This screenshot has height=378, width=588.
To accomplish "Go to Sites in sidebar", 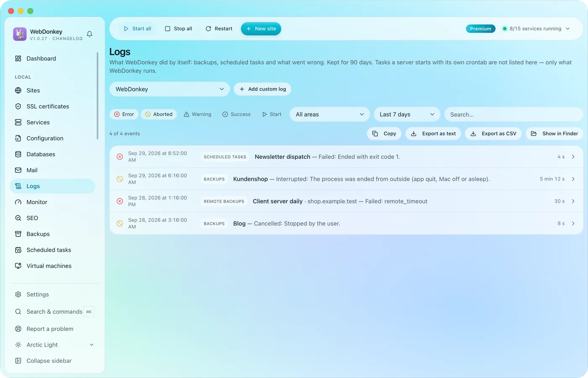I will point(52,90).
